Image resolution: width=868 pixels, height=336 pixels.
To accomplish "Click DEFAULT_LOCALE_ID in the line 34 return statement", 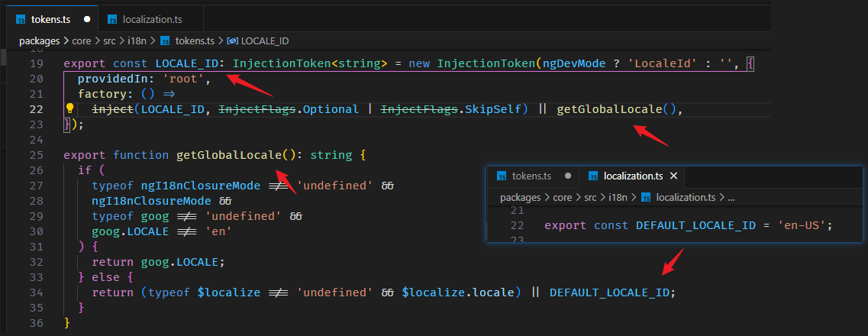I will pos(612,292).
